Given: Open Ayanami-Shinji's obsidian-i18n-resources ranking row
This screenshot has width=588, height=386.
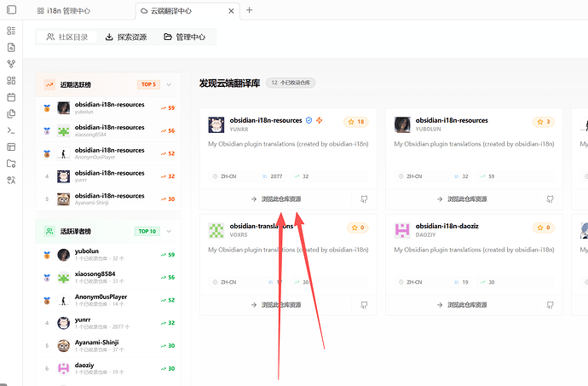Looking at the screenshot, I should point(108,199).
